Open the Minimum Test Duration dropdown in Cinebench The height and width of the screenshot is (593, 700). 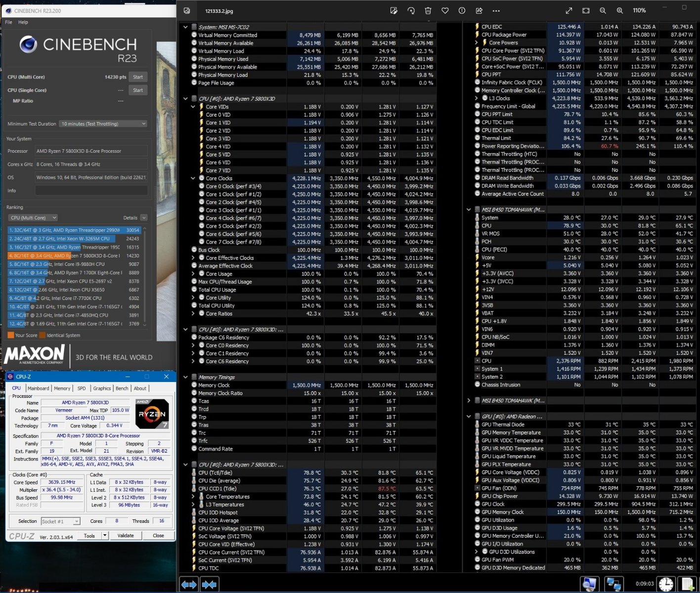click(103, 124)
